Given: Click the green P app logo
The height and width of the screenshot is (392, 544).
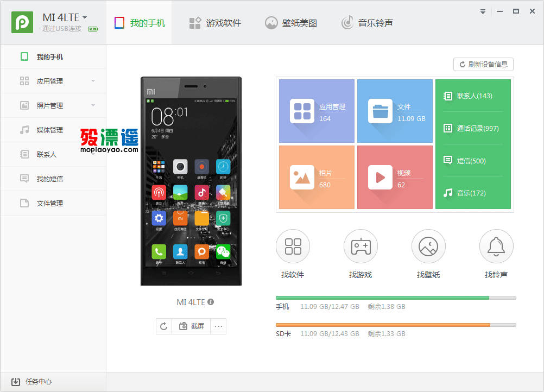Looking at the screenshot, I should (x=22, y=22).
